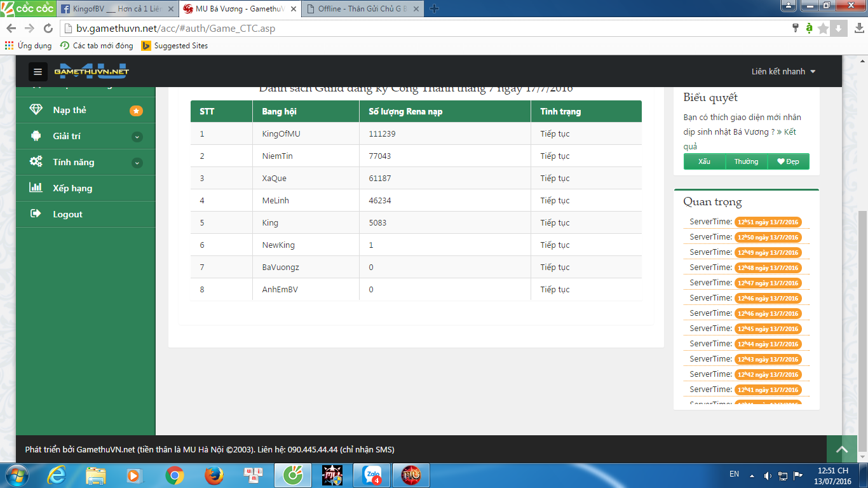Expand the Tính năng submenu chevron

coord(137,163)
